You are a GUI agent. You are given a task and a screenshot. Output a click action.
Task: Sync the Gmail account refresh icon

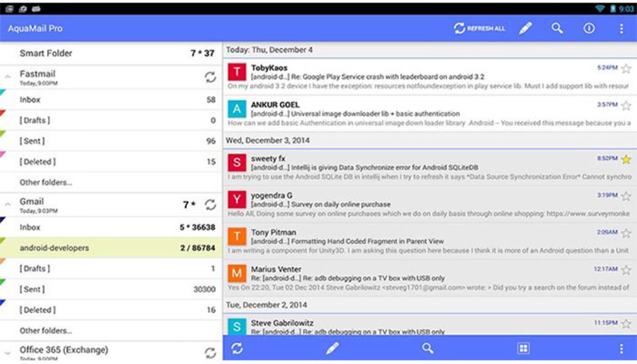click(x=210, y=205)
